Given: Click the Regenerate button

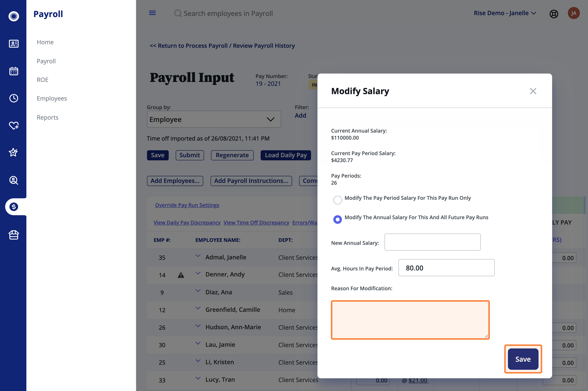Looking at the screenshot, I should [232, 155].
